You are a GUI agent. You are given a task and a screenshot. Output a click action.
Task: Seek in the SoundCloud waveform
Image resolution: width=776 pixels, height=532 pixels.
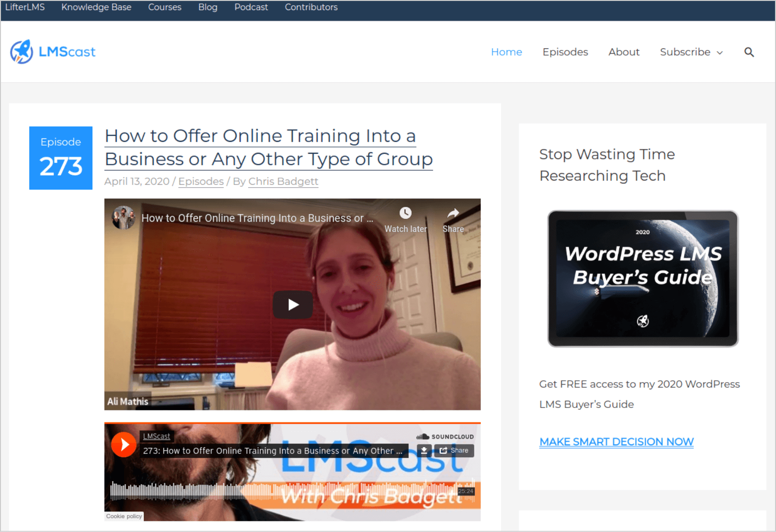click(292, 491)
